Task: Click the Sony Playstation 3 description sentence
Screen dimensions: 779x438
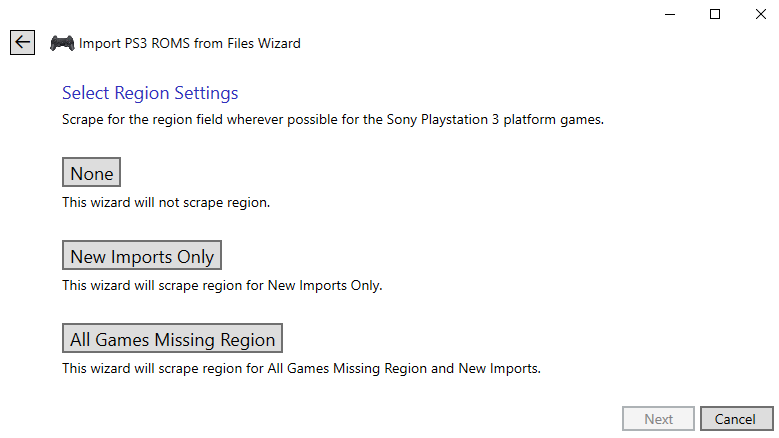Action: (x=333, y=120)
